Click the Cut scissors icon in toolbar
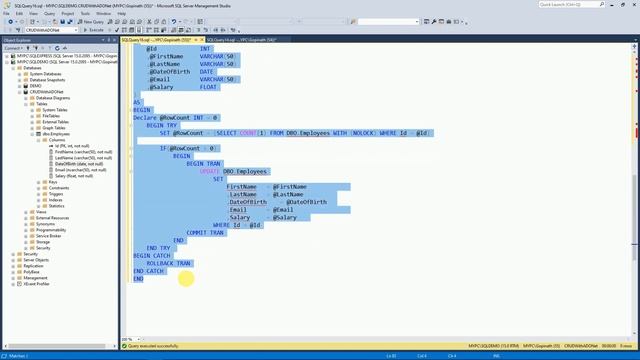Image resolution: width=640 pixels, height=360 pixels. 149,22
